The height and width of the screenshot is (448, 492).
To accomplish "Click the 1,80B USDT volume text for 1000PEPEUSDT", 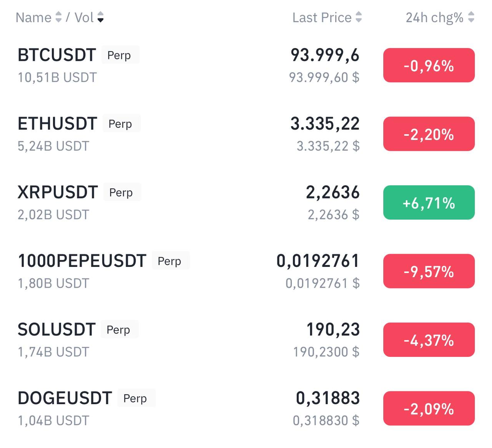I will tap(53, 283).
